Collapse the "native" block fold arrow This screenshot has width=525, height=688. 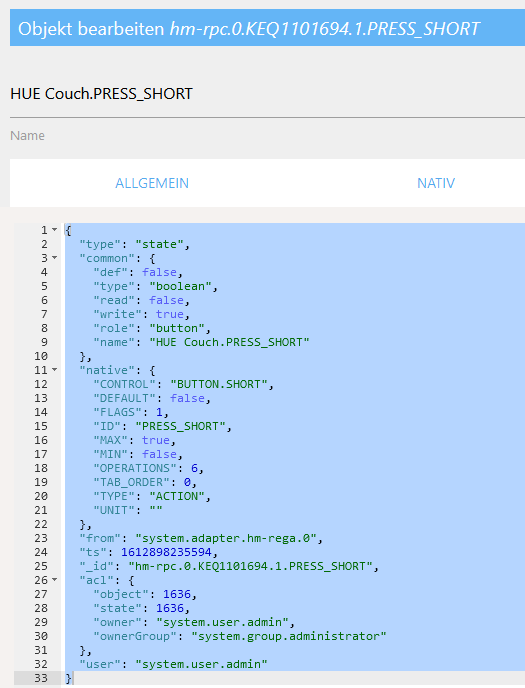[x=54, y=370]
